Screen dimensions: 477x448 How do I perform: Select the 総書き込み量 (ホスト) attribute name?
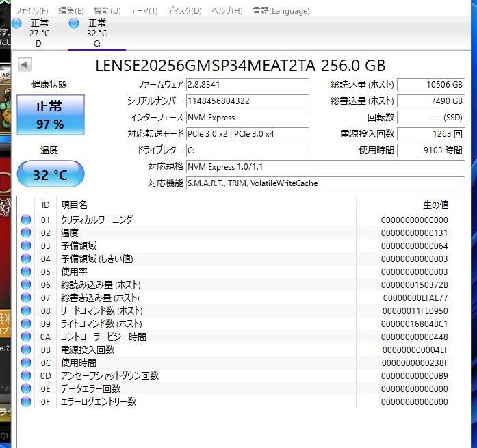[x=100, y=298]
